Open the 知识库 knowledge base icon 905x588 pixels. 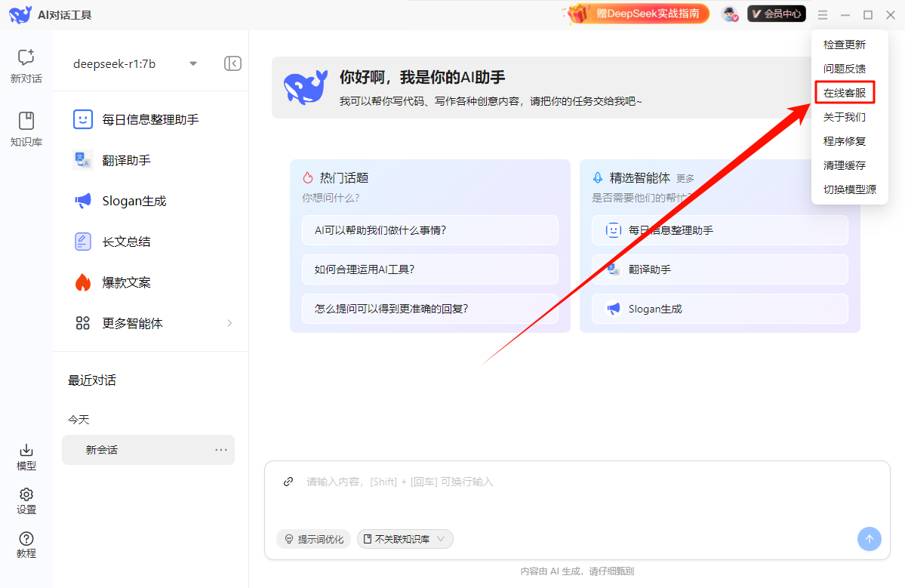pos(26,122)
